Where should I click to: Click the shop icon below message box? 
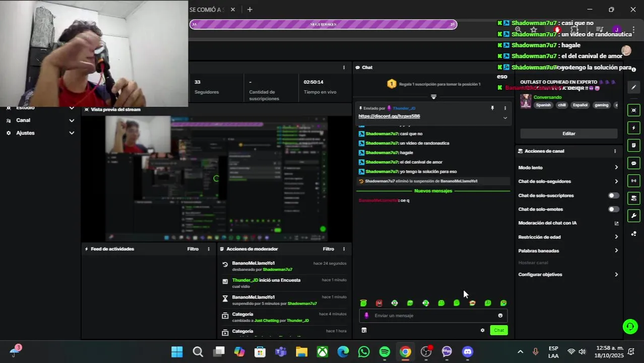pyautogui.click(x=364, y=330)
